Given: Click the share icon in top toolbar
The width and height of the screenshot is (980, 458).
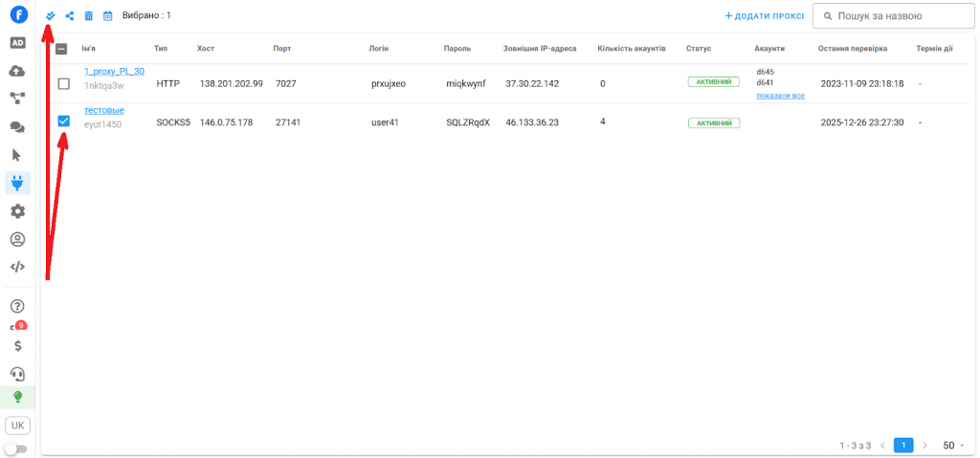Looking at the screenshot, I should tap(70, 16).
